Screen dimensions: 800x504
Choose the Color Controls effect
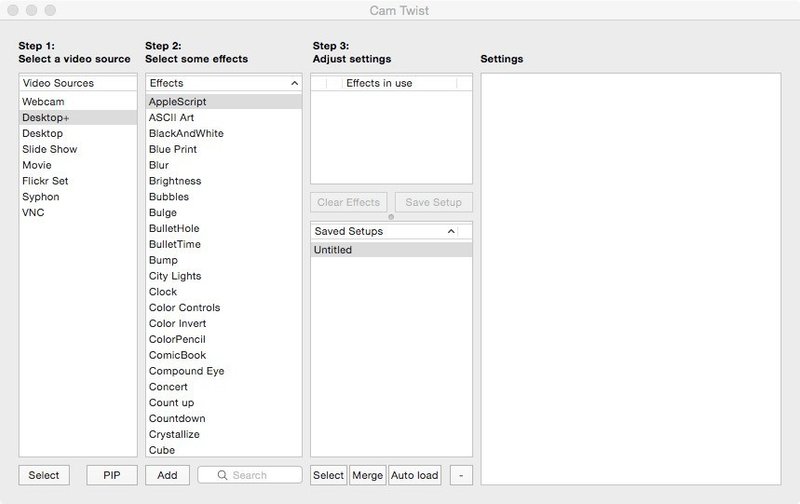(x=223, y=307)
